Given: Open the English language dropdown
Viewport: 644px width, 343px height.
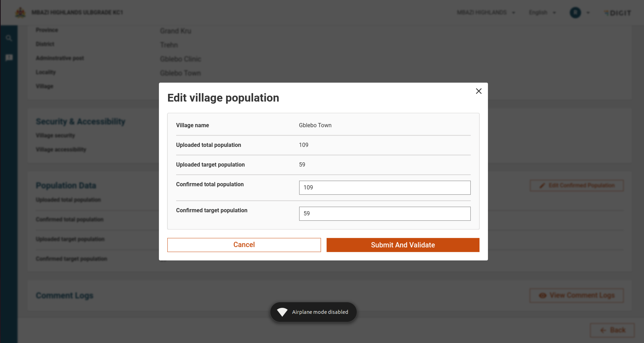Looking at the screenshot, I should (542, 13).
